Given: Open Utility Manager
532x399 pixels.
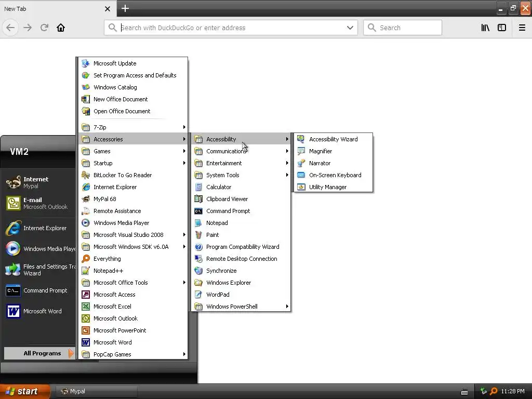Looking at the screenshot, I should 334,187.
